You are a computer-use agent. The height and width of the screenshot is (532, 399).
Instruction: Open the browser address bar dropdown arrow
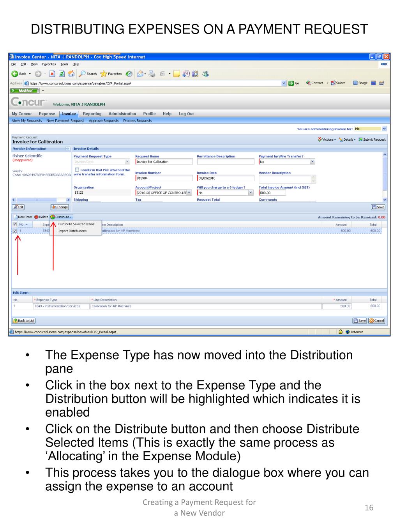tap(284, 83)
